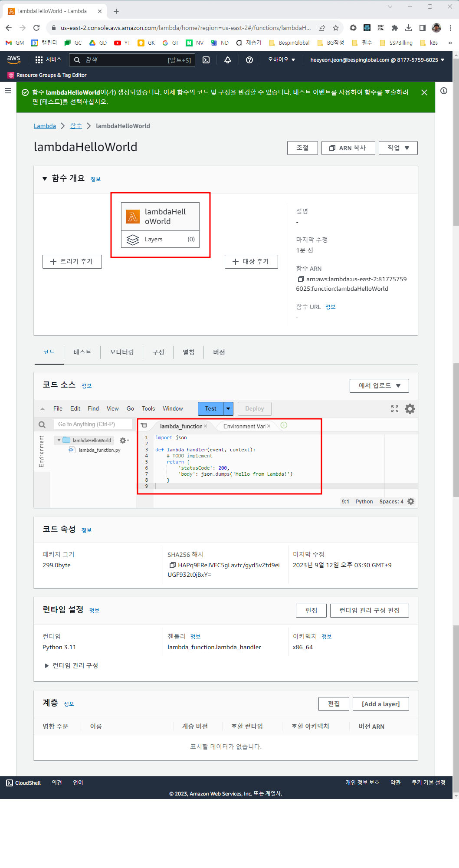Open the 함수 breadcrumb link

[76, 126]
